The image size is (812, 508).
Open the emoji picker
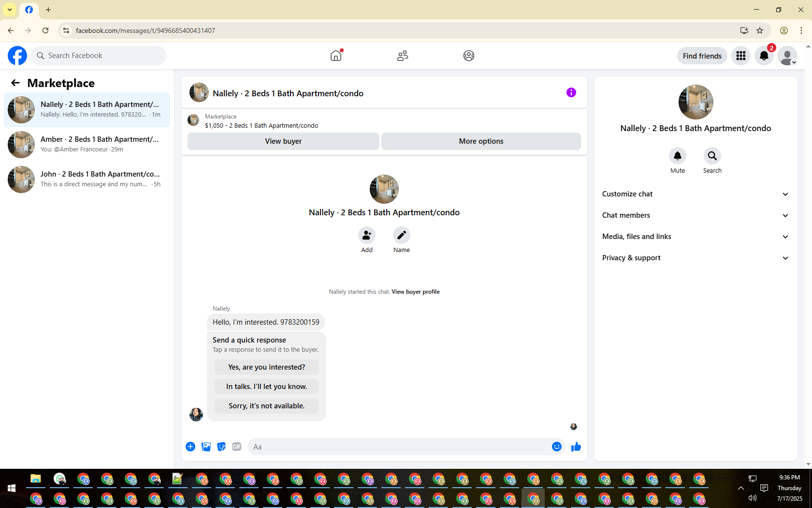(557, 447)
